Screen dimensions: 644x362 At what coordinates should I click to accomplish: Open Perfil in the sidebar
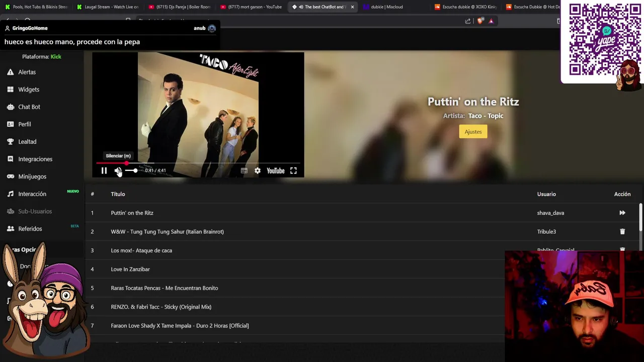tap(25, 124)
